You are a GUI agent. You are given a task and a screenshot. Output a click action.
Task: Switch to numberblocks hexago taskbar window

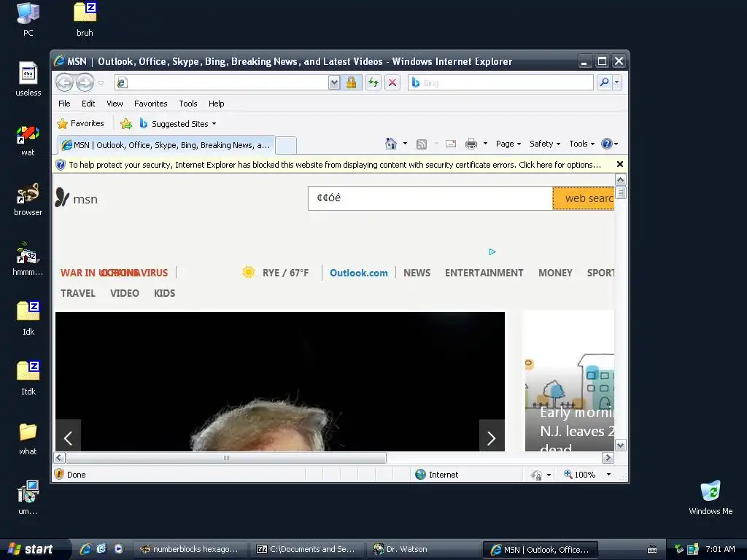(x=190, y=549)
